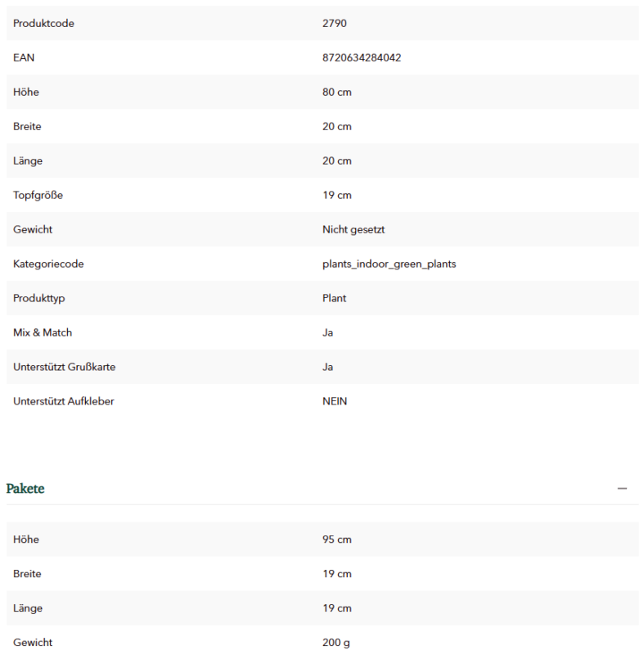Click the Unterstützt Grußkarte label
Image resolution: width=644 pixels, height=655 pixels.
65,367
